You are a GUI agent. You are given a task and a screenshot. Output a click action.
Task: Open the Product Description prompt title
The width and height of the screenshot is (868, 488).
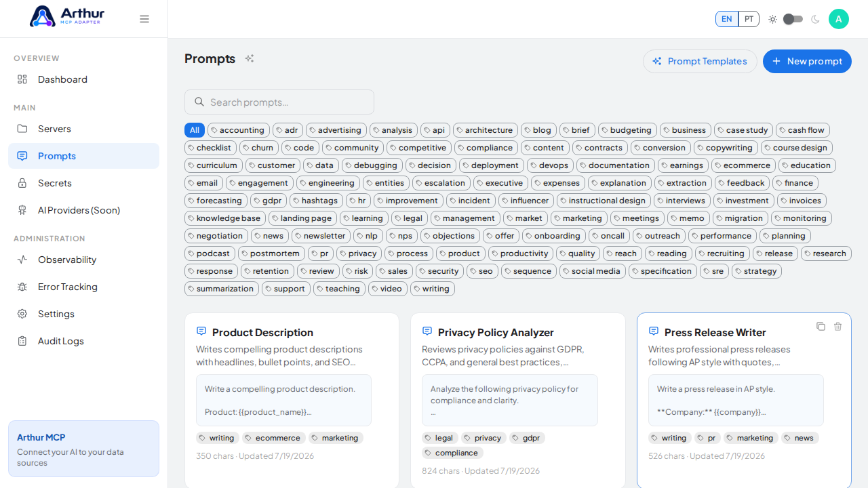click(x=262, y=332)
